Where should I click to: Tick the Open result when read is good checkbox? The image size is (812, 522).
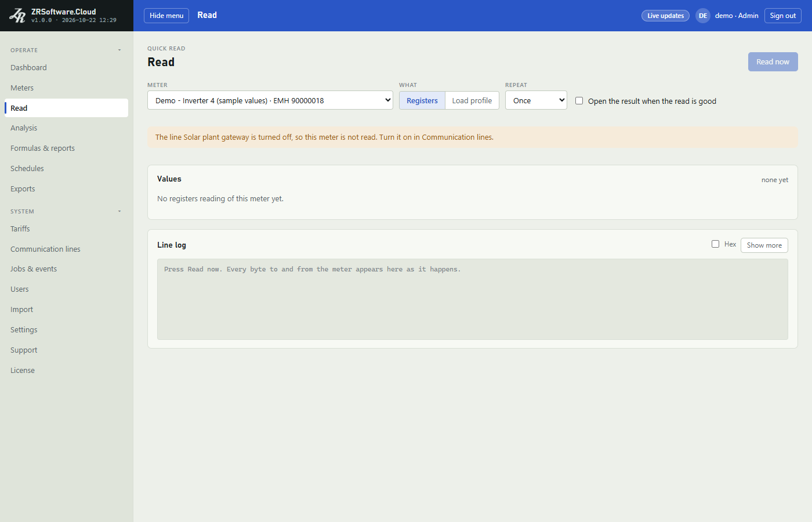(579, 101)
